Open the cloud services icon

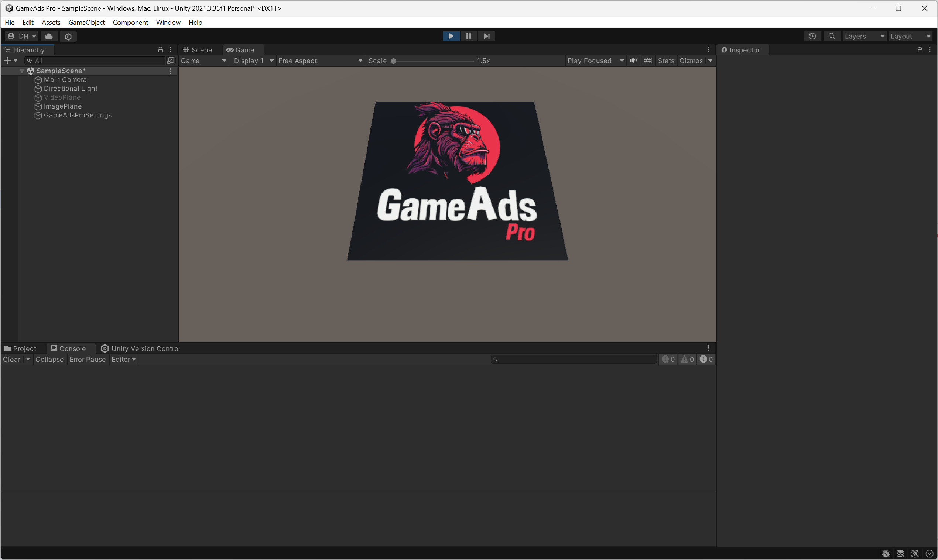coord(49,36)
